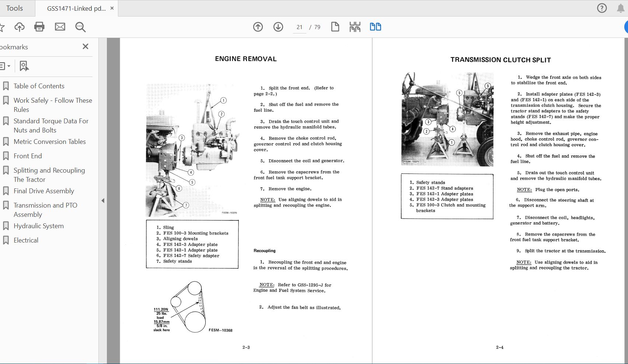Click the bookmark icon beside Table of Contents
The height and width of the screenshot is (364, 628).
pyautogui.click(x=6, y=86)
